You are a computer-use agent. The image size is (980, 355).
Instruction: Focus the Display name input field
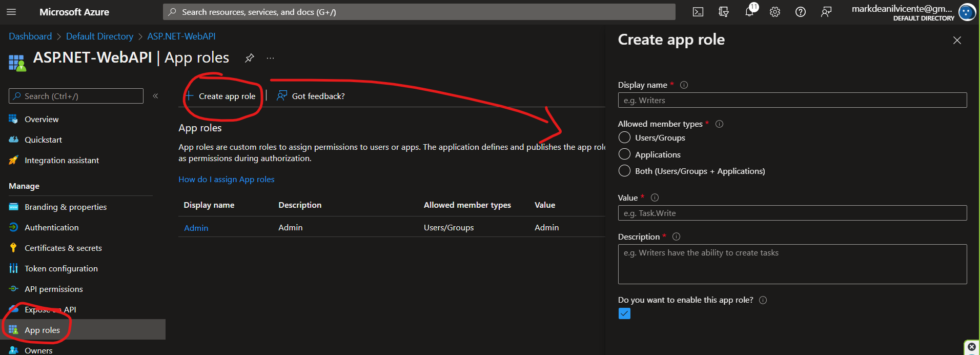[x=792, y=100]
